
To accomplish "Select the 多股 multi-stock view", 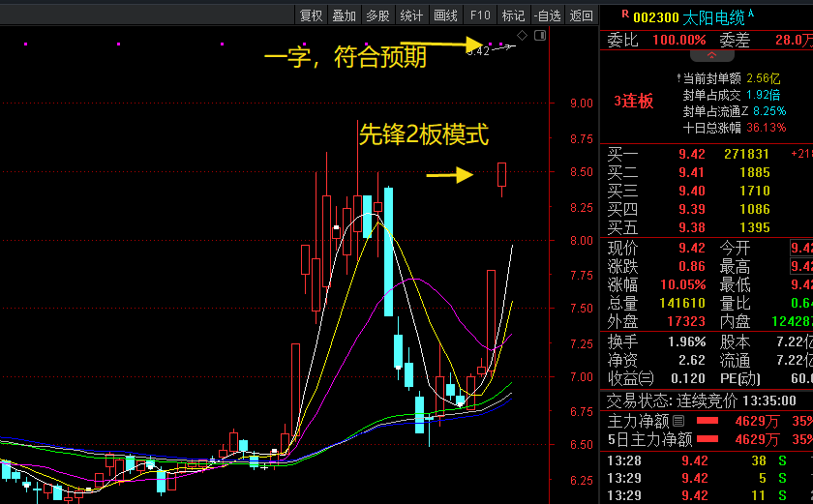I will point(377,15).
